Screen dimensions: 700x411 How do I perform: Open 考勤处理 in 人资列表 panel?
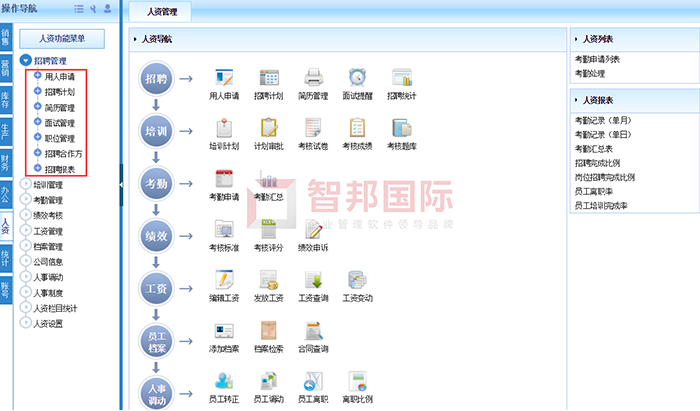[x=590, y=73]
